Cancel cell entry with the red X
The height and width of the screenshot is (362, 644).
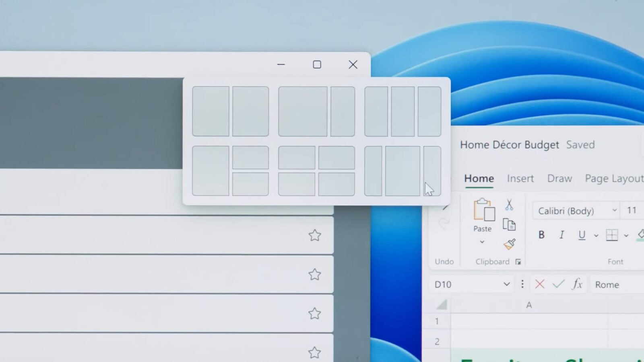click(x=539, y=284)
